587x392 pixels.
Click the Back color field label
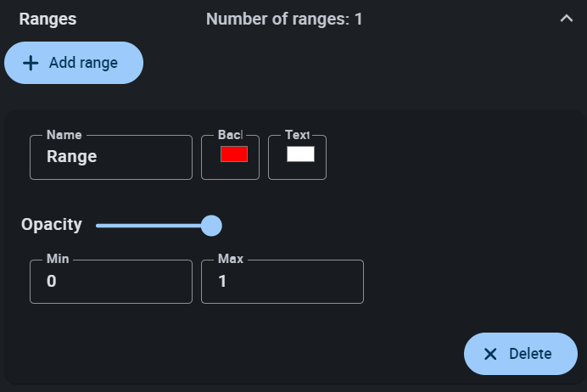click(230, 135)
